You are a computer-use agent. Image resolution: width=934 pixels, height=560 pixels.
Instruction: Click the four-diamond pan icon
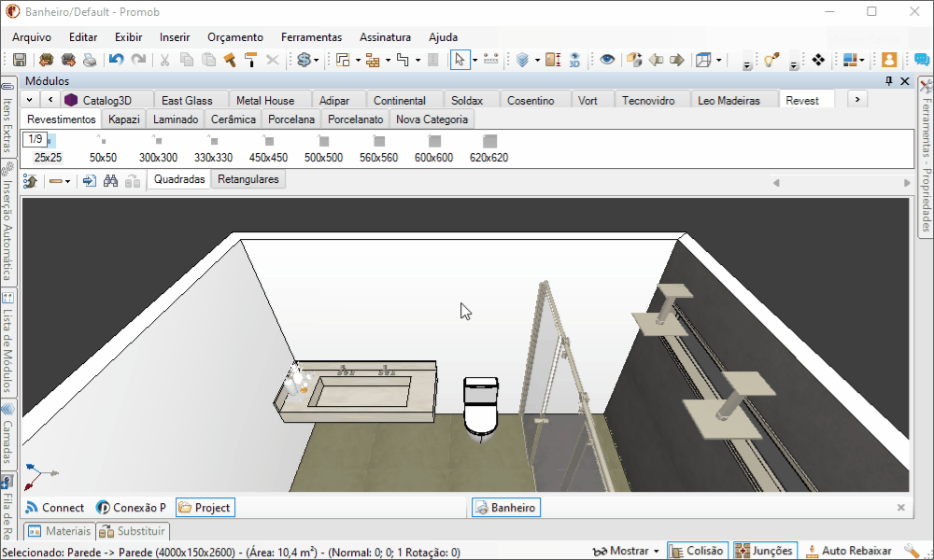(818, 60)
